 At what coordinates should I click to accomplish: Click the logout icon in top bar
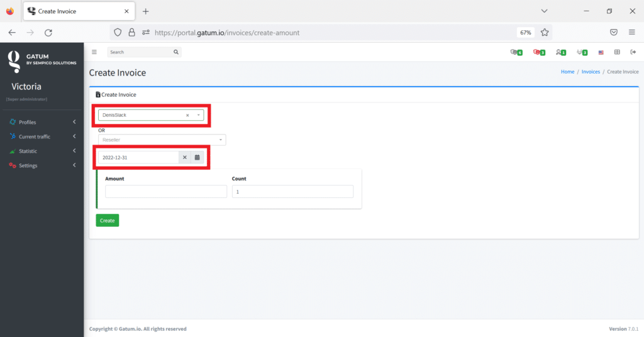(633, 52)
